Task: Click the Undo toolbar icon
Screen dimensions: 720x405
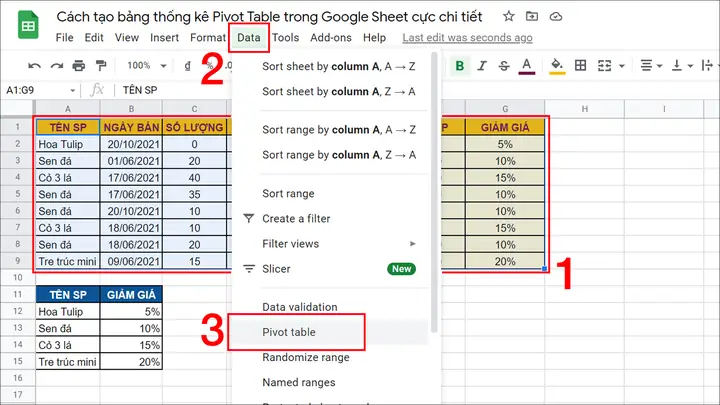Action: pyautogui.click(x=34, y=66)
